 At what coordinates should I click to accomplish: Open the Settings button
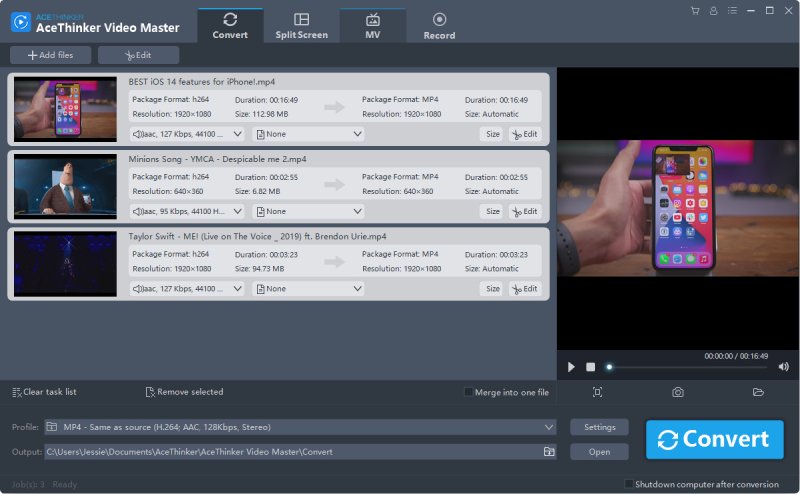[x=599, y=427]
